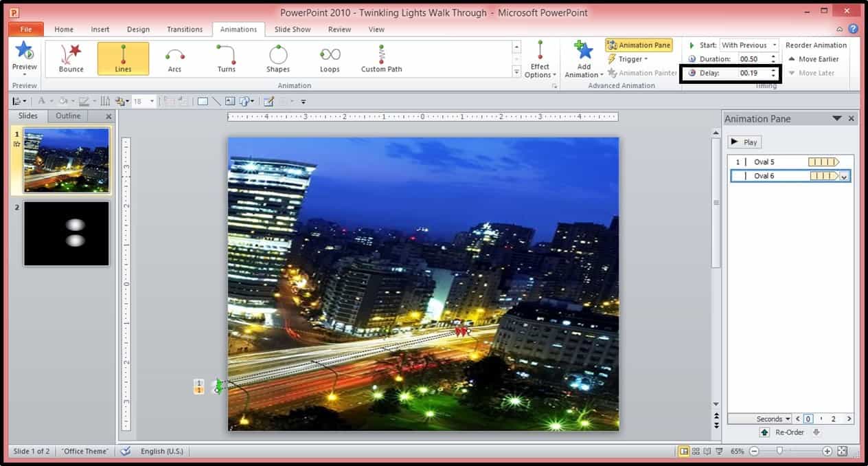Viewport: 868px width, 466px height.
Task: Switch to the Design tab
Action: pos(138,30)
